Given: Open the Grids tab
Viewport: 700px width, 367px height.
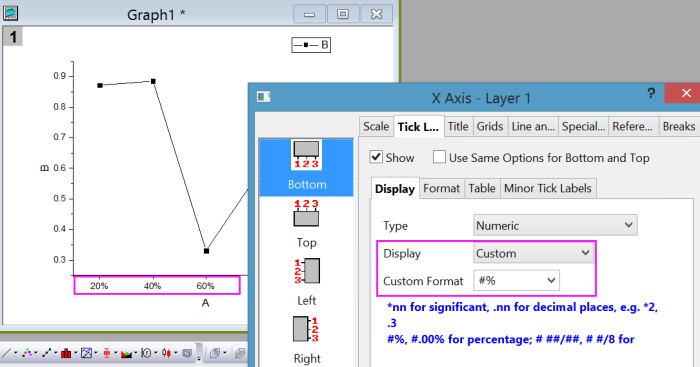Looking at the screenshot, I should tap(490, 126).
